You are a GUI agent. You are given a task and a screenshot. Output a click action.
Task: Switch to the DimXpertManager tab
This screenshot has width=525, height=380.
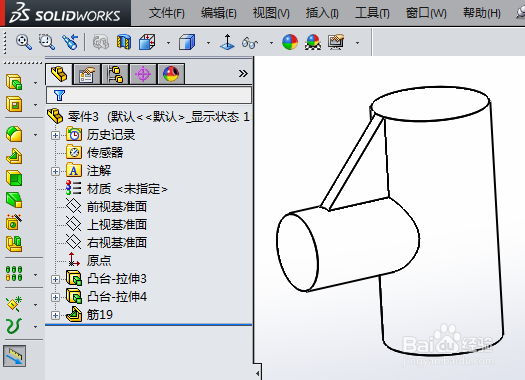(143, 74)
